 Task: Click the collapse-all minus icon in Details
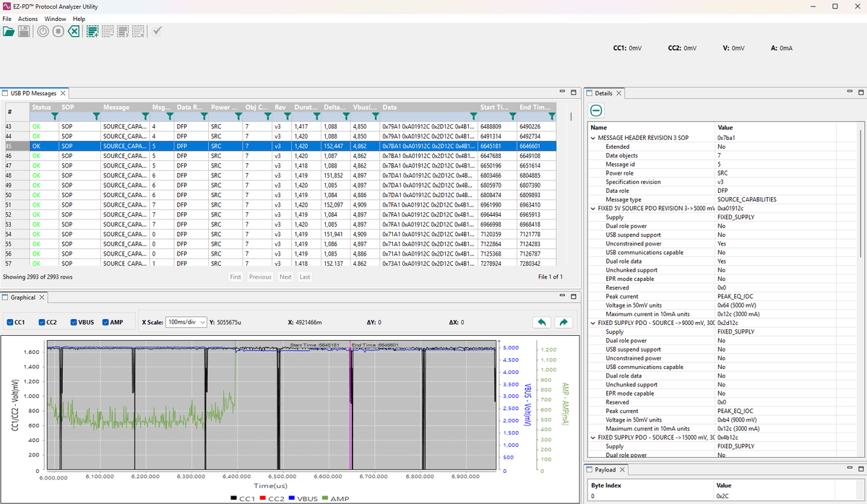click(x=596, y=110)
